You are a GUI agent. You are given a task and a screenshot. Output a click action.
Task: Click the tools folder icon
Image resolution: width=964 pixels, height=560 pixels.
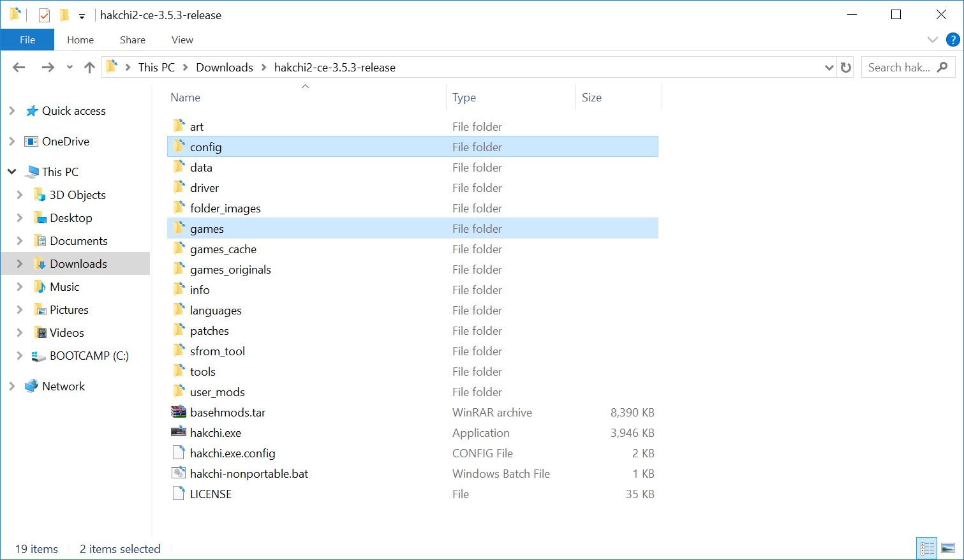point(179,371)
